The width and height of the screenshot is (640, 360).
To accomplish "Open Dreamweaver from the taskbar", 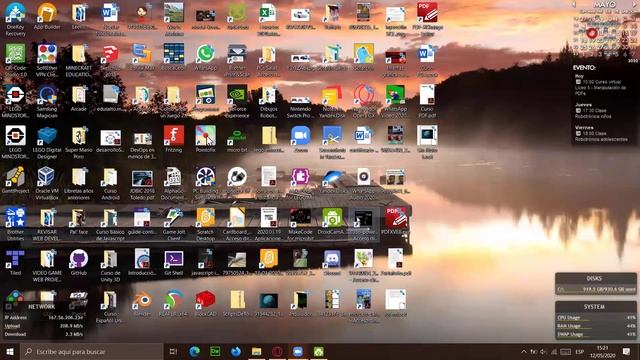I will click(x=215, y=351).
